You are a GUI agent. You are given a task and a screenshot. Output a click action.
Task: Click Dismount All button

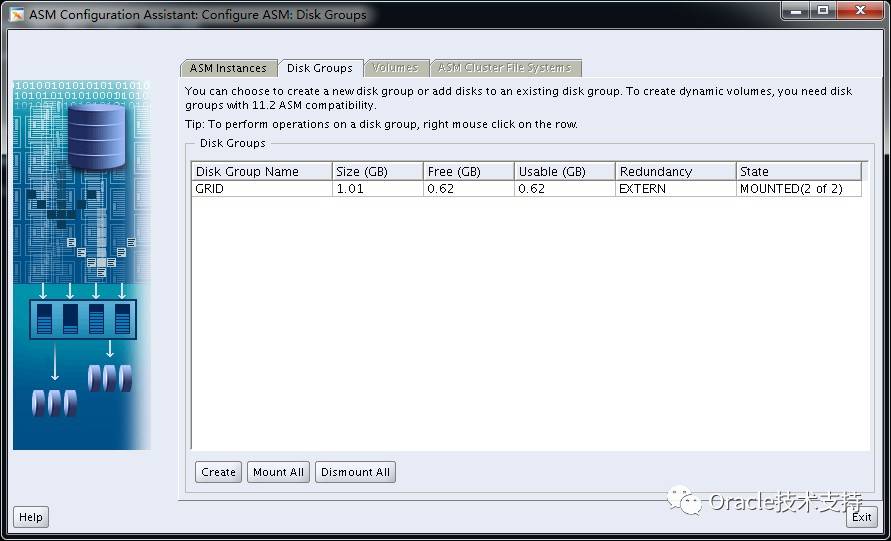click(355, 472)
